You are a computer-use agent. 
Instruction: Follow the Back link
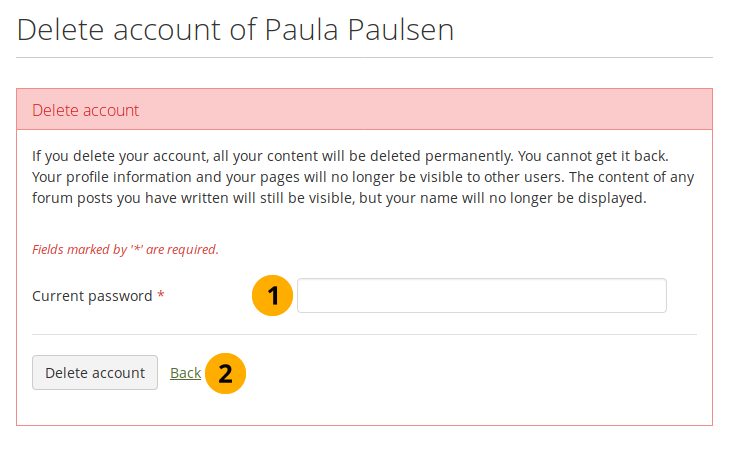coord(185,373)
